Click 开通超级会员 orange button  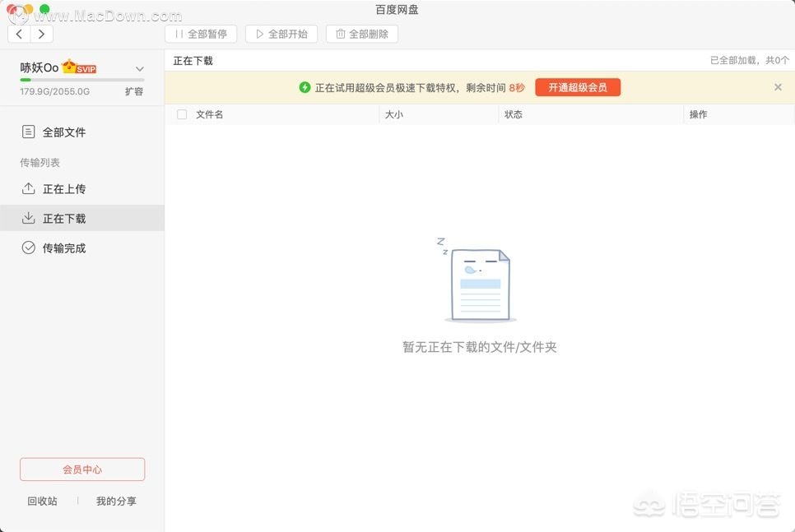pos(578,87)
